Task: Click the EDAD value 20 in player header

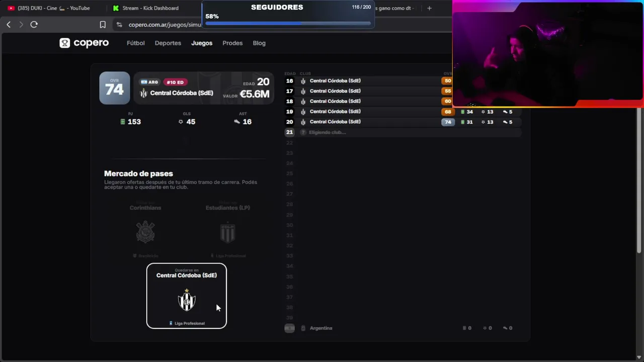Action: [263, 82]
